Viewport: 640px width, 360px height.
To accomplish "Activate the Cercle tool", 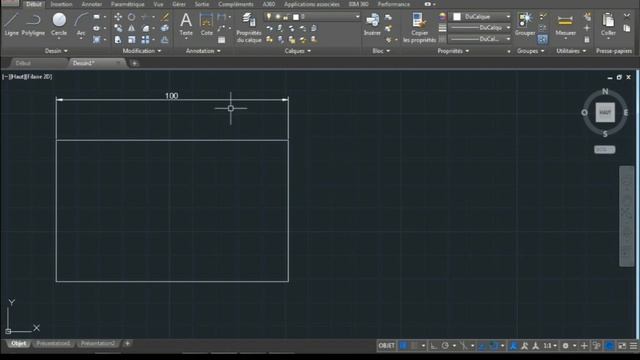I will click(59, 24).
